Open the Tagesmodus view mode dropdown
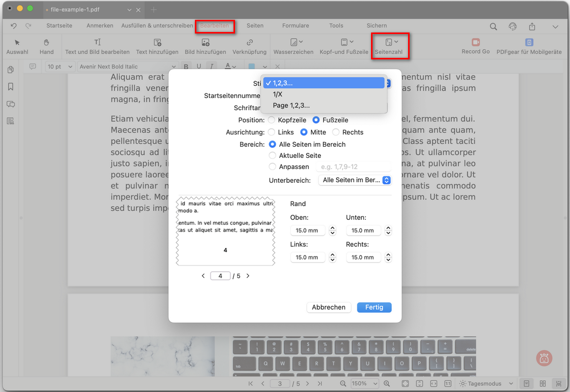Viewport: 570px width, 392px height. (x=486, y=383)
